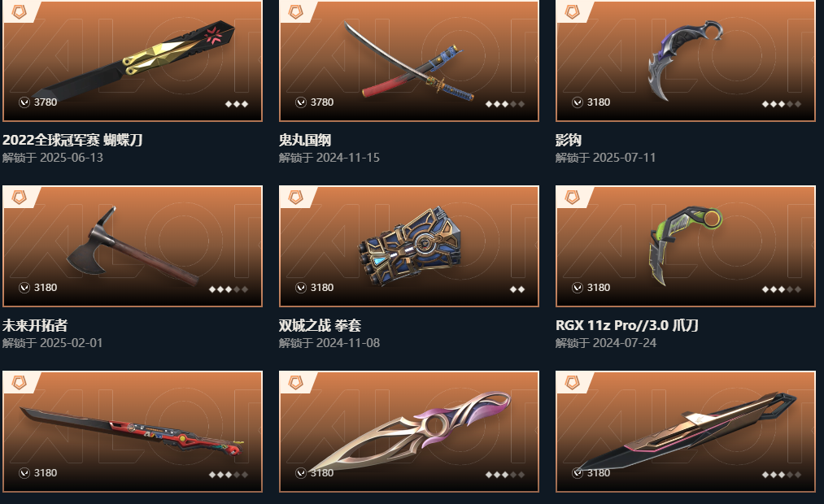Viewport: 824px width, 504px height.
Task: Click the pentagon badge on 鬼丸国纲 card
Action: tap(296, 11)
